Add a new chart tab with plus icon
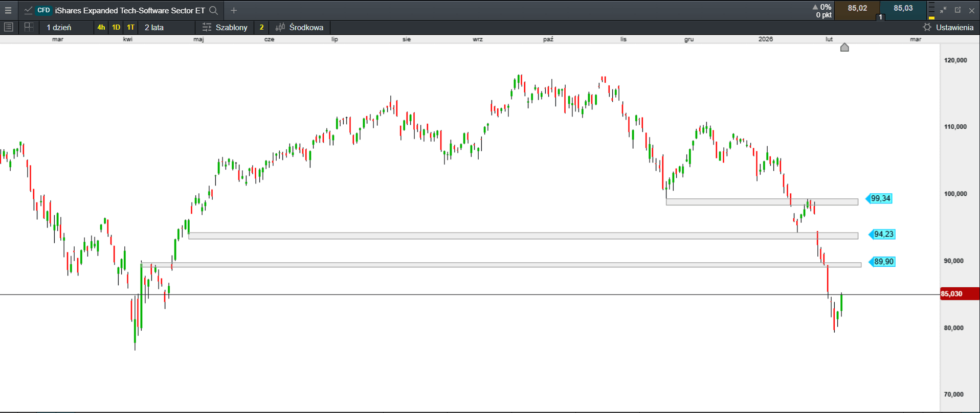The height and width of the screenshot is (413, 980). [234, 10]
